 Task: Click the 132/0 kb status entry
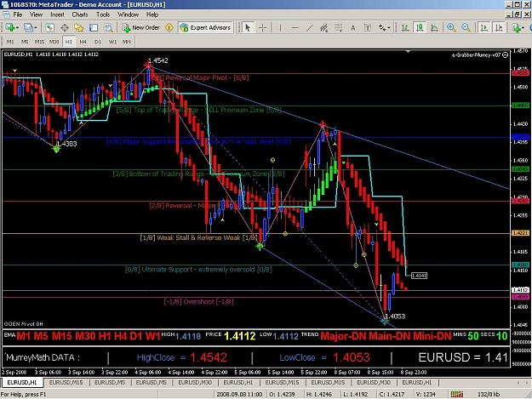[x=489, y=394]
